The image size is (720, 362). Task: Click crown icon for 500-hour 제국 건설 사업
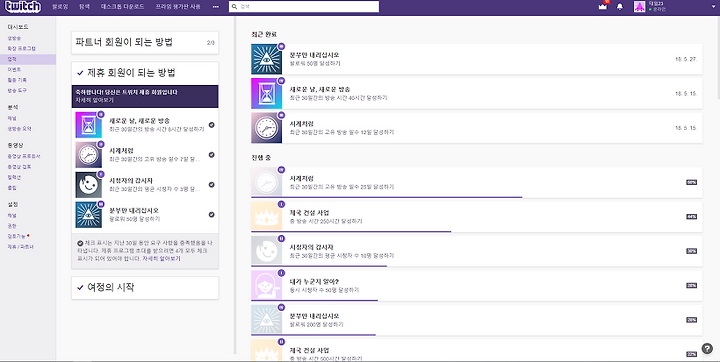pyautogui.click(x=266, y=350)
